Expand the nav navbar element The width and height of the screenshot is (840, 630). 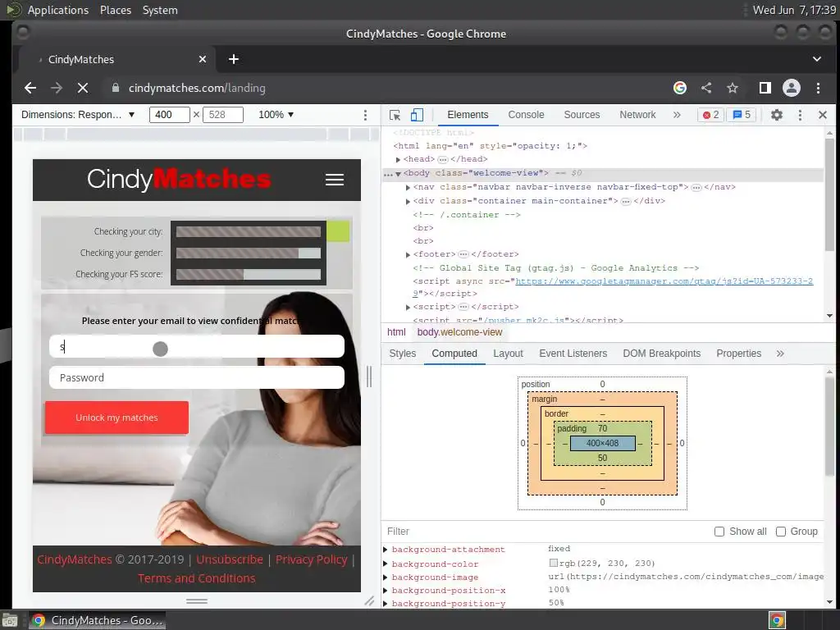pyautogui.click(x=408, y=188)
